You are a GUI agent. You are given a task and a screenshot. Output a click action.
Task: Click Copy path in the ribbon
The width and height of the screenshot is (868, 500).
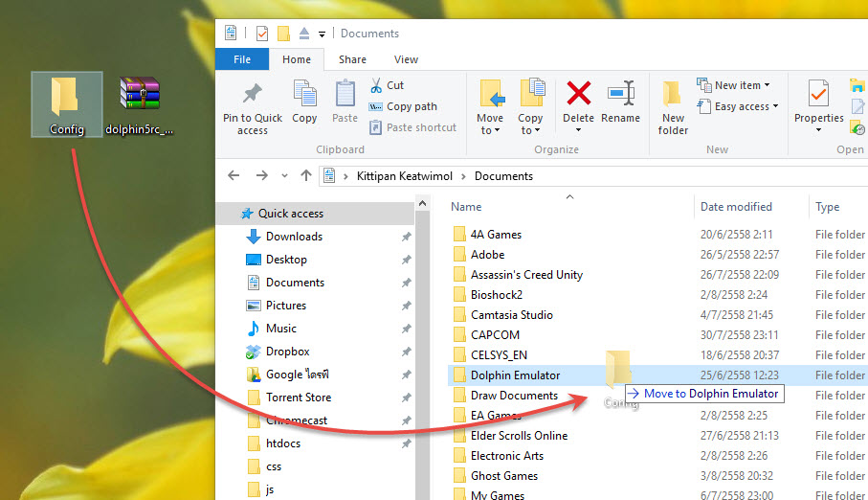click(x=403, y=106)
